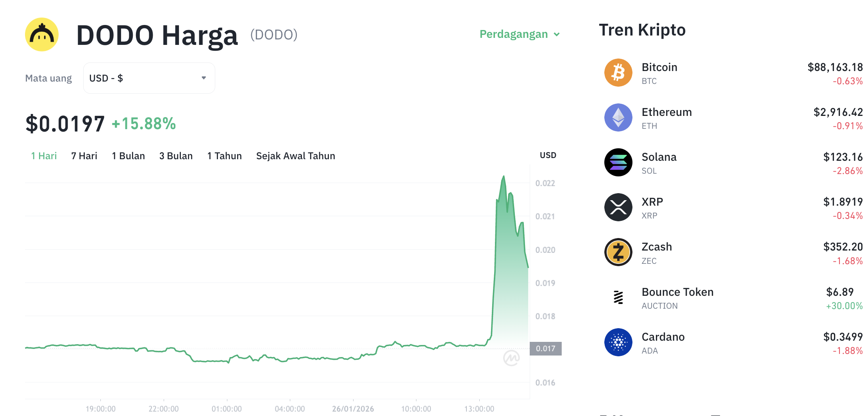Enable the 3 Bulan timeframe
868x416 pixels.
click(x=176, y=156)
